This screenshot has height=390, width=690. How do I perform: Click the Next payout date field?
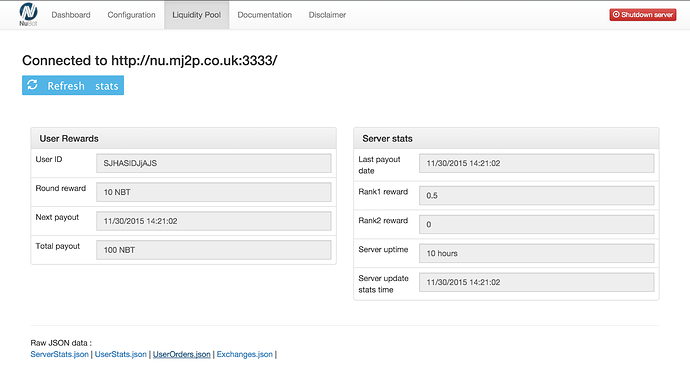[214, 221]
